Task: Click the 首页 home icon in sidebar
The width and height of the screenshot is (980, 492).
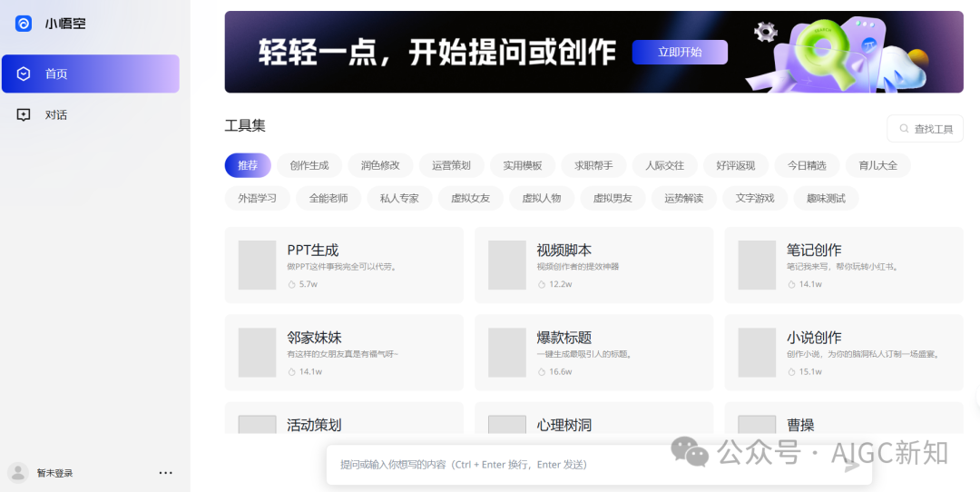Action: (24, 74)
